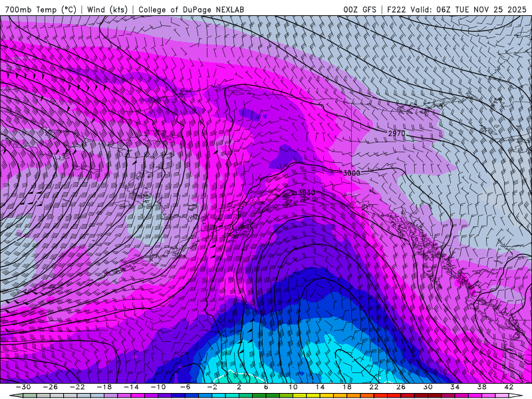
Task: Click the -2 color bar label
Action: (x=212, y=387)
